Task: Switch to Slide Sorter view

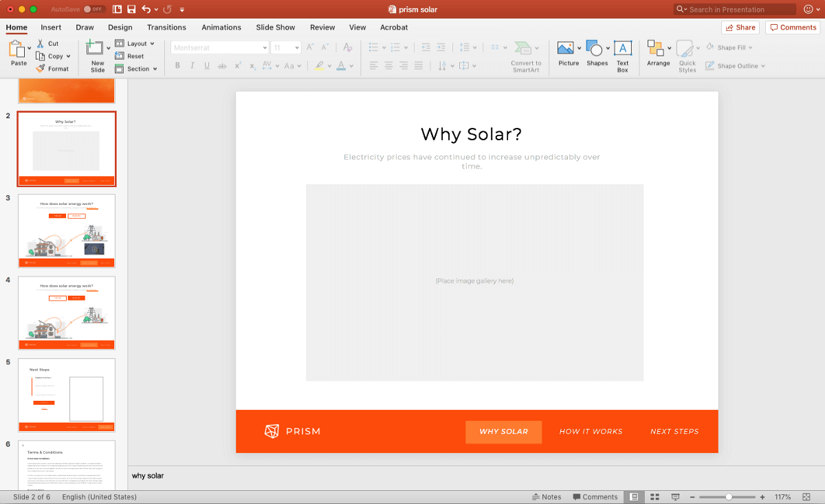Action: 654,496
